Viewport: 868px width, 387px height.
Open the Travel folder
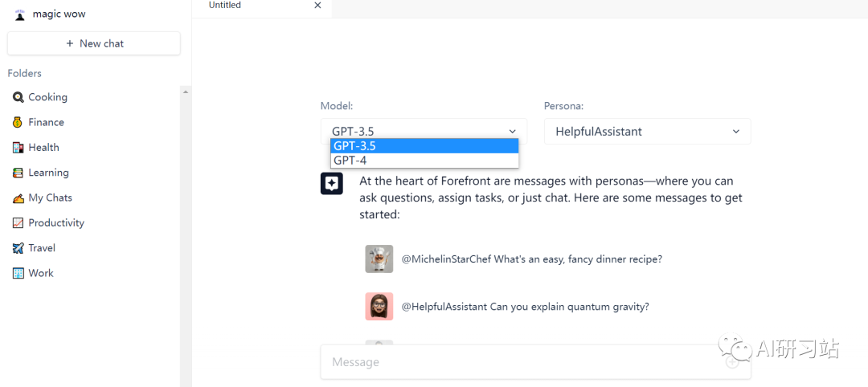42,248
